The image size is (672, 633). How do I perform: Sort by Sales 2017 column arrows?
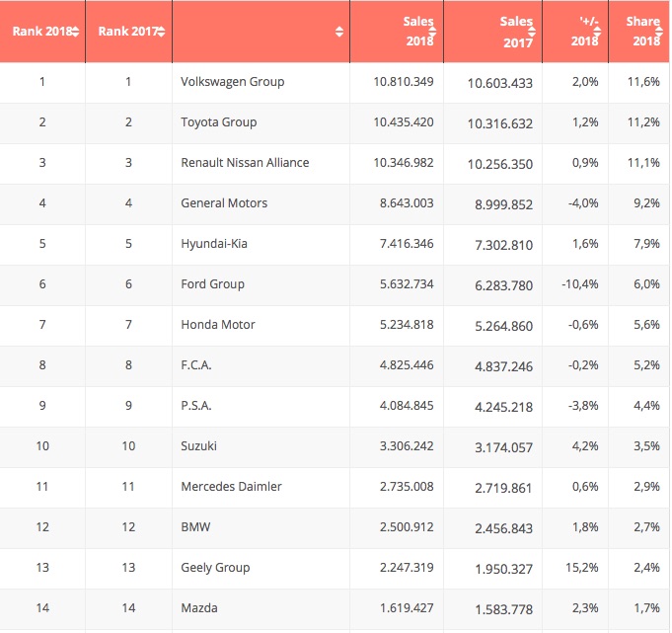pos(532,32)
